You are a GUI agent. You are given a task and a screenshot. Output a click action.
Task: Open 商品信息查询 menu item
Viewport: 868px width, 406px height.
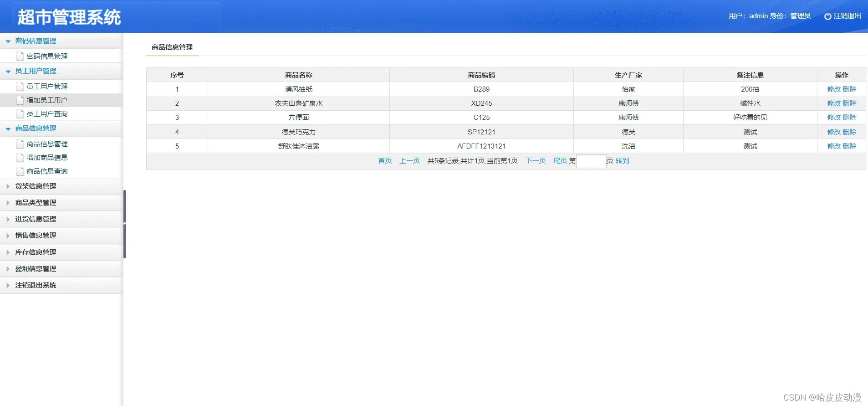47,171
